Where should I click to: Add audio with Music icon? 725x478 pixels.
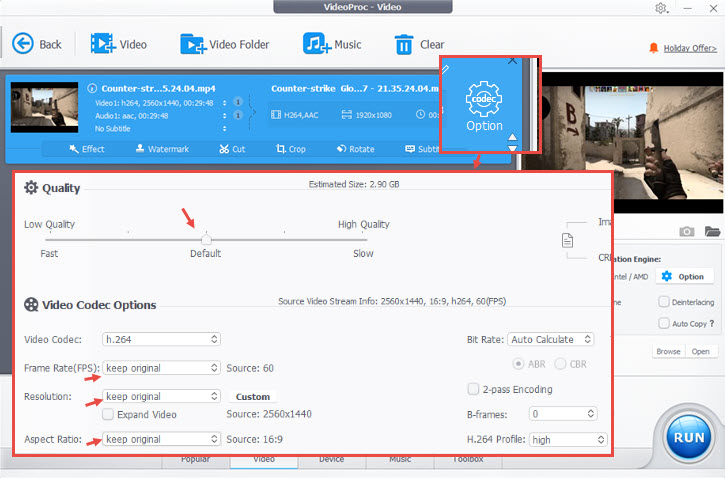[x=317, y=44]
